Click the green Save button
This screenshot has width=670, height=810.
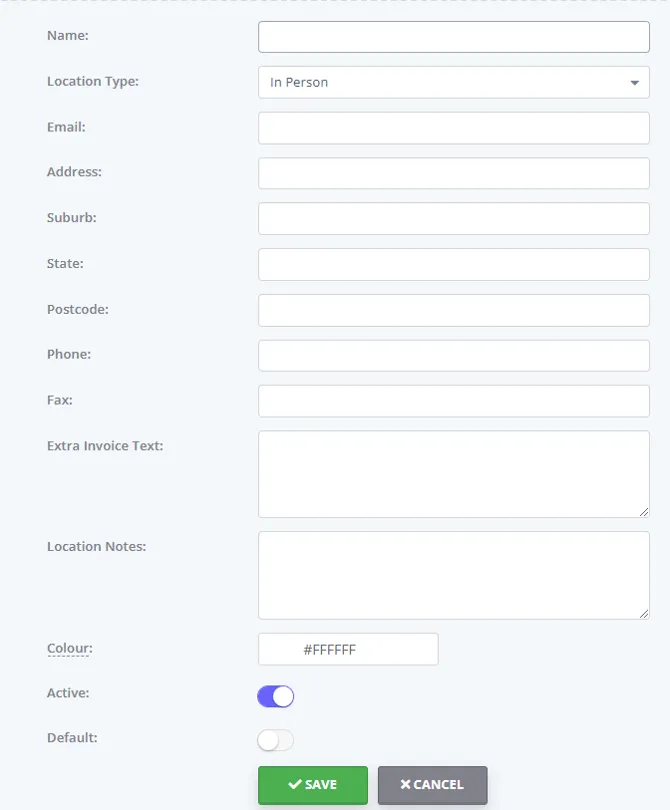(313, 785)
